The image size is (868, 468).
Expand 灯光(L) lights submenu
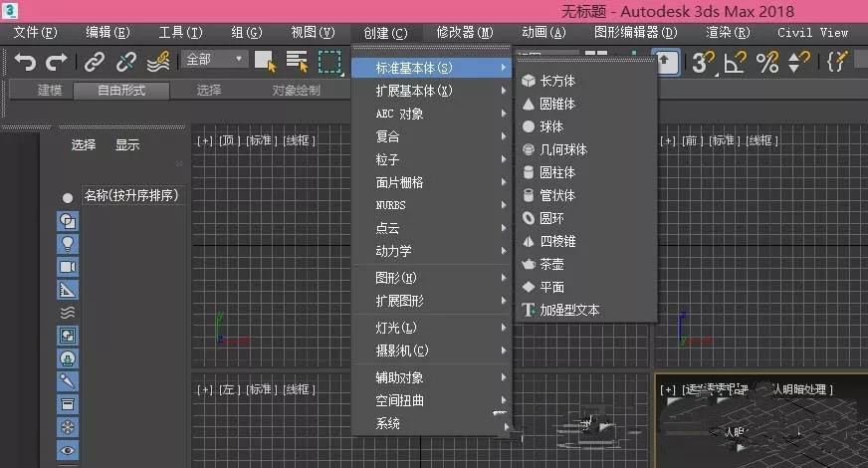coord(432,328)
